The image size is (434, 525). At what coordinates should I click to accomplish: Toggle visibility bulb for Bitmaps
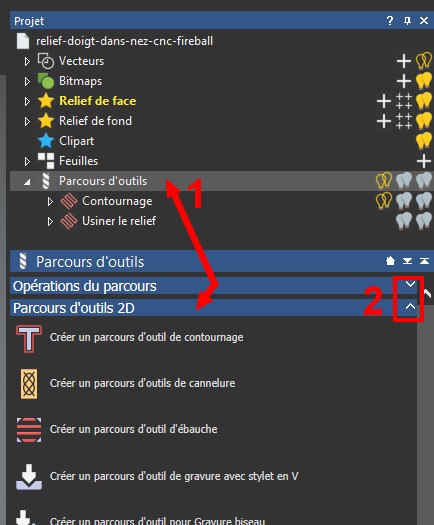point(424,81)
